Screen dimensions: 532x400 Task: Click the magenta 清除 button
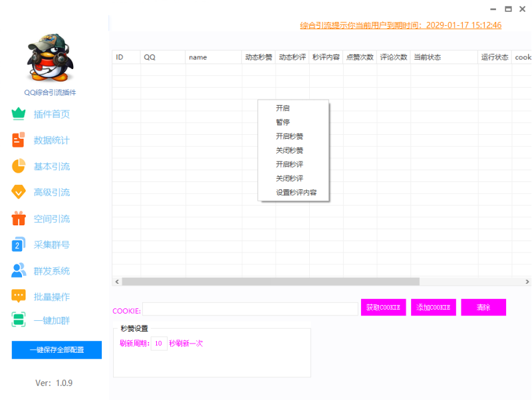[483, 308]
